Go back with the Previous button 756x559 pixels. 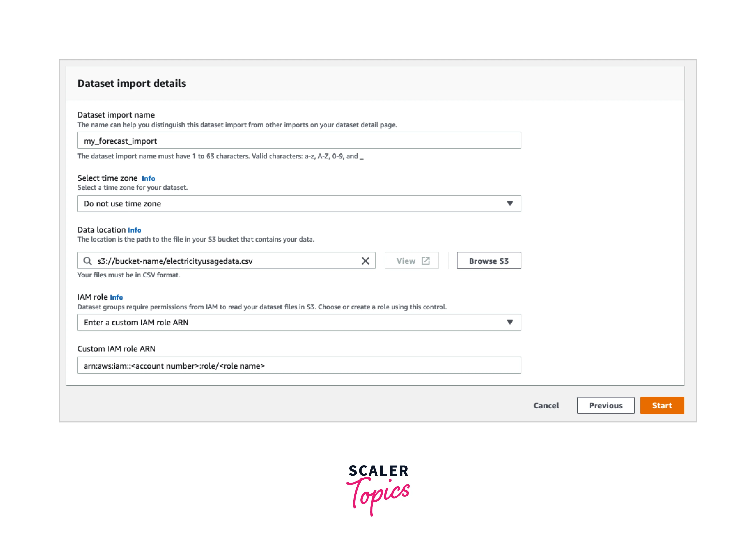[605, 405]
